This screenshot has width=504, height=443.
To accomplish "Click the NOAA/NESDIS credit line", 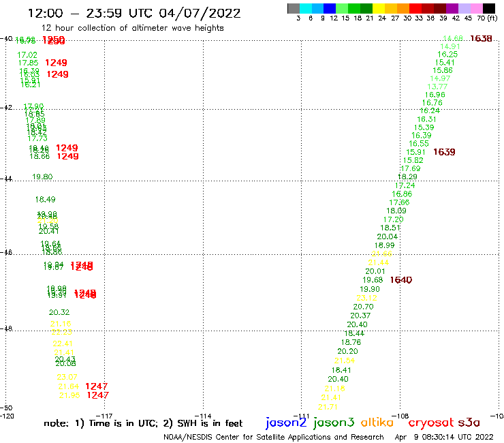I will pos(274,437).
